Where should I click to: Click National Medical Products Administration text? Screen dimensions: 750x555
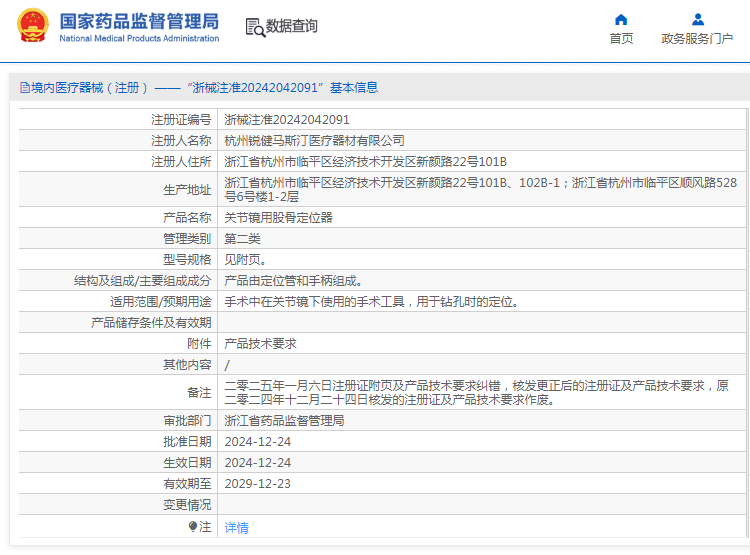139,38
